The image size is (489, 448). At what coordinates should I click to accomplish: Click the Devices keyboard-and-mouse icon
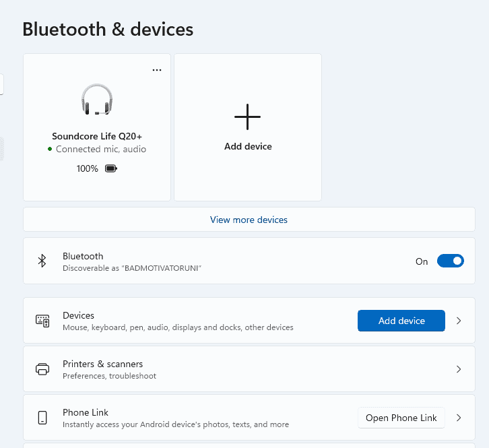42,321
